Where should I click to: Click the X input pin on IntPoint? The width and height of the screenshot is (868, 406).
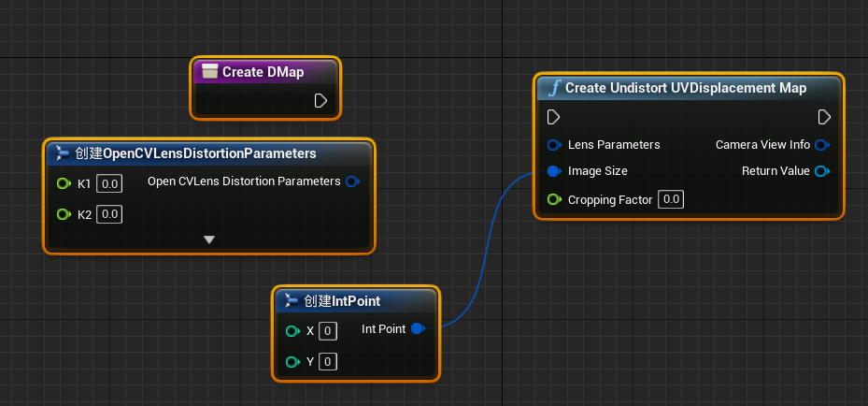coord(292,331)
